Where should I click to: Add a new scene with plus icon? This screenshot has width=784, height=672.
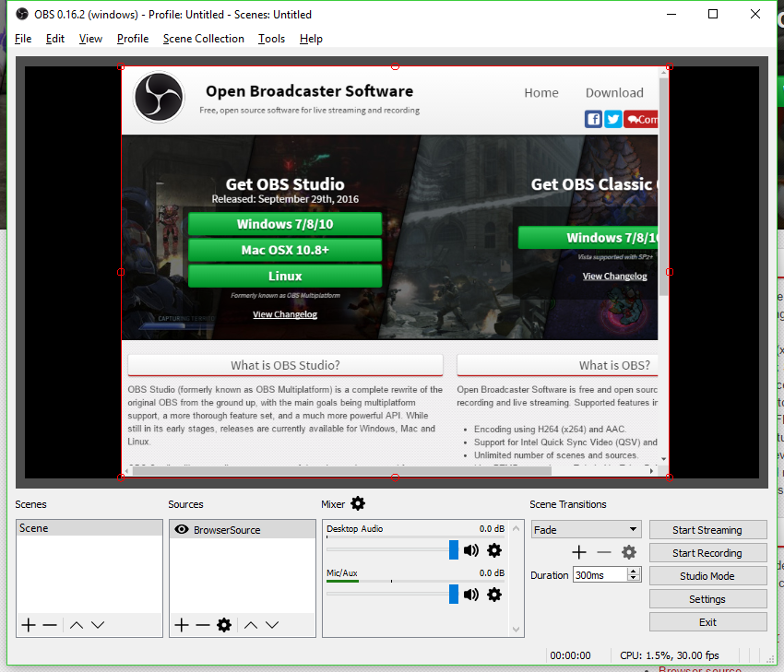coord(29,625)
